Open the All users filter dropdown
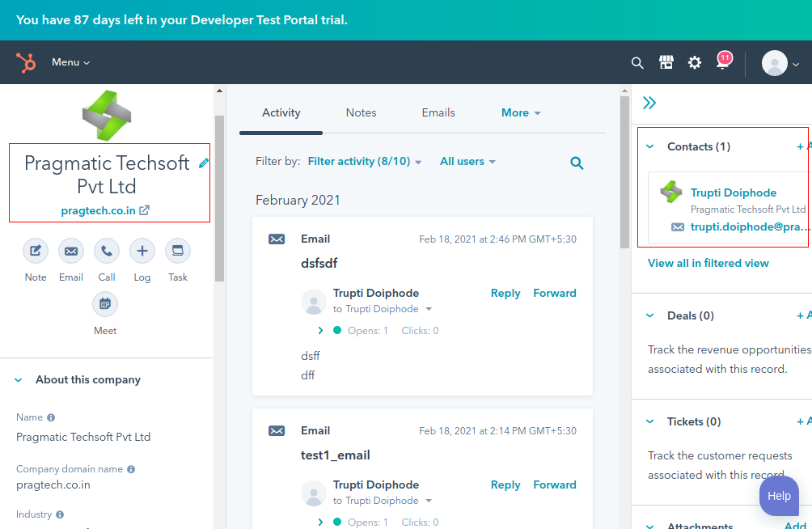812x529 pixels. click(467, 162)
